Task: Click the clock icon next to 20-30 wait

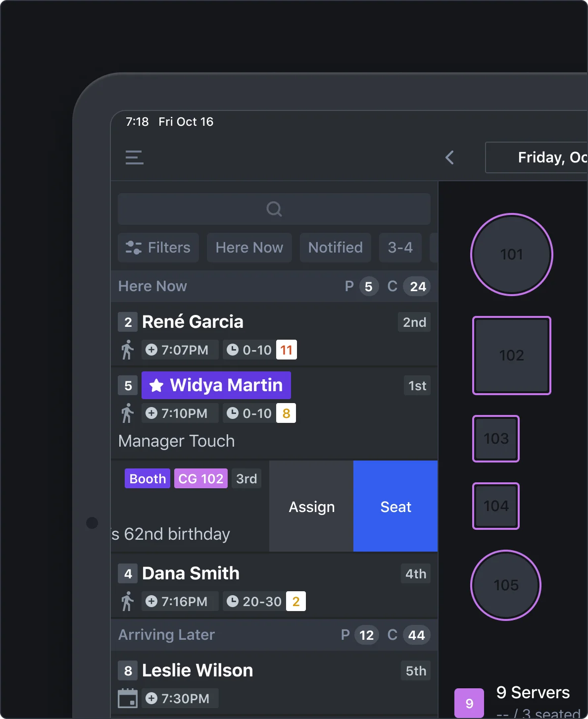Action: [x=232, y=601]
